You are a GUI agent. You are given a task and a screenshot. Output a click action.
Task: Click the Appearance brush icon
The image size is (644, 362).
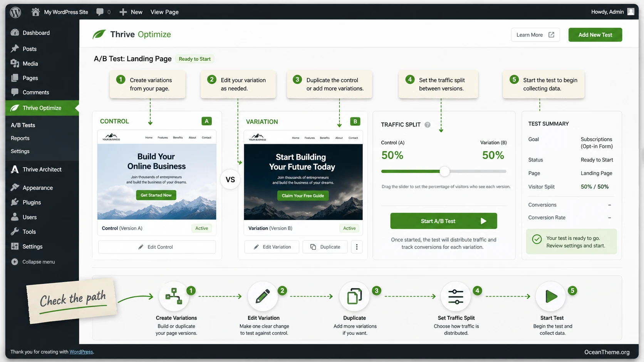(15, 187)
